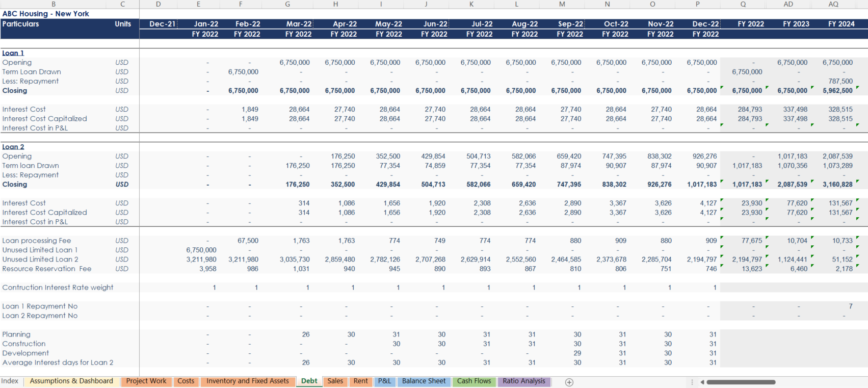Select the 'FY 2023' column heading
This screenshot has height=388, width=868.
(x=796, y=24)
